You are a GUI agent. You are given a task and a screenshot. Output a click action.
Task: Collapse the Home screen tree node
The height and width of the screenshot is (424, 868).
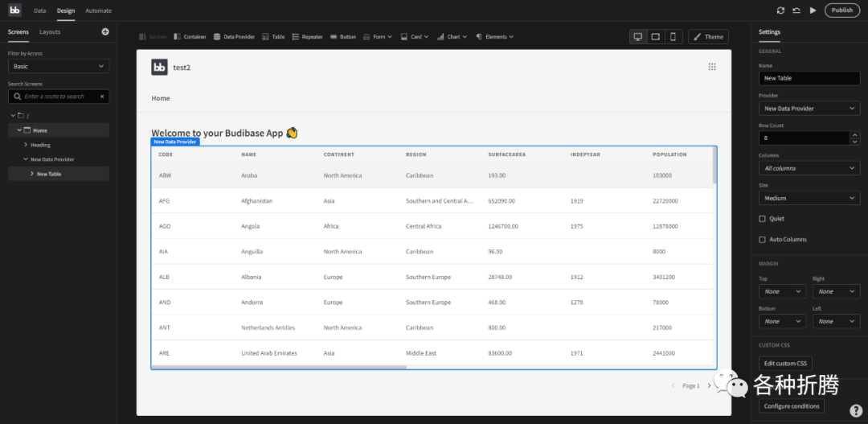[19, 130]
